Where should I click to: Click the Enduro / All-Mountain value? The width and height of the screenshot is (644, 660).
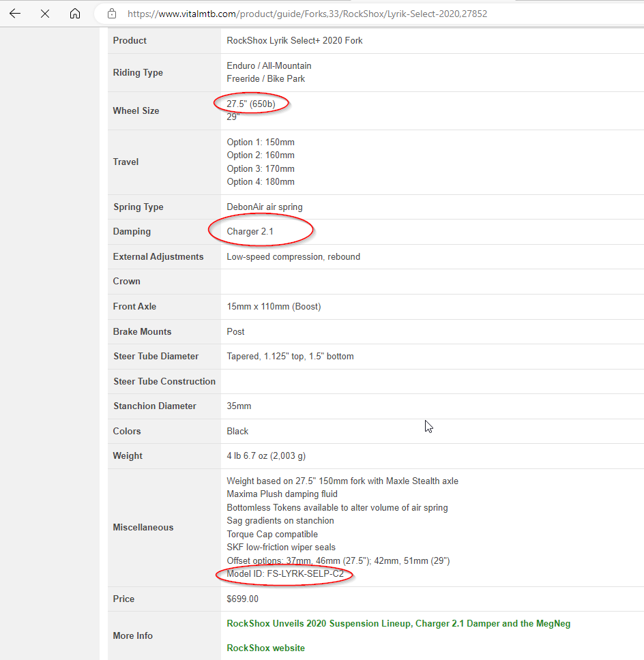(269, 65)
